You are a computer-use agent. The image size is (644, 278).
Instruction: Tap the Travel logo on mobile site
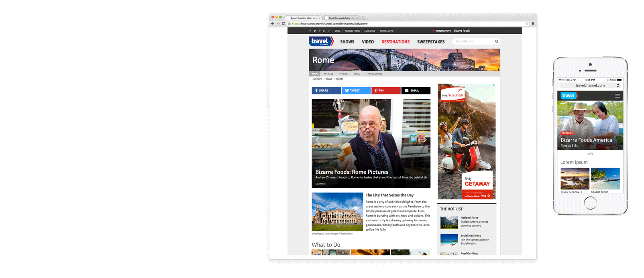(569, 96)
